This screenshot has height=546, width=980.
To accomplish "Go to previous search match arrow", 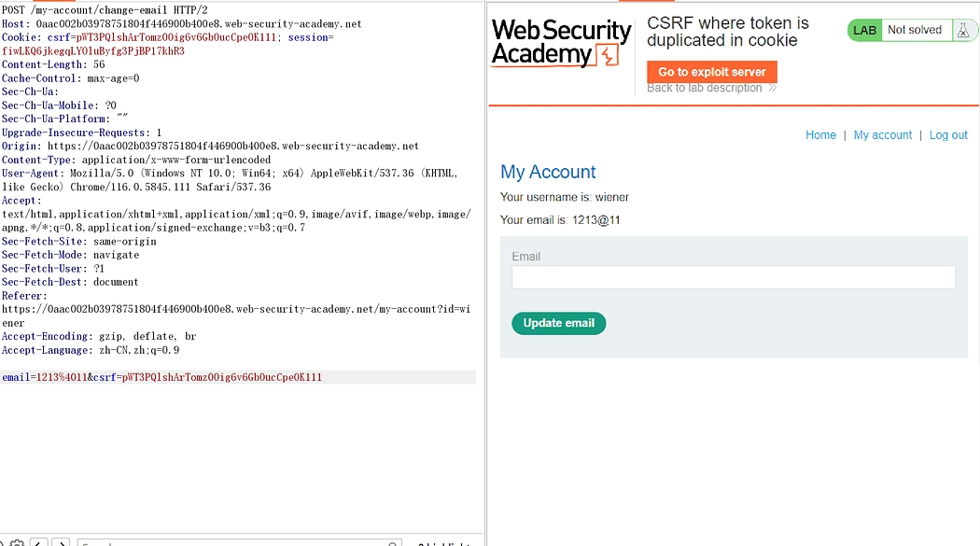I will pyautogui.click(x=39, y=542).
